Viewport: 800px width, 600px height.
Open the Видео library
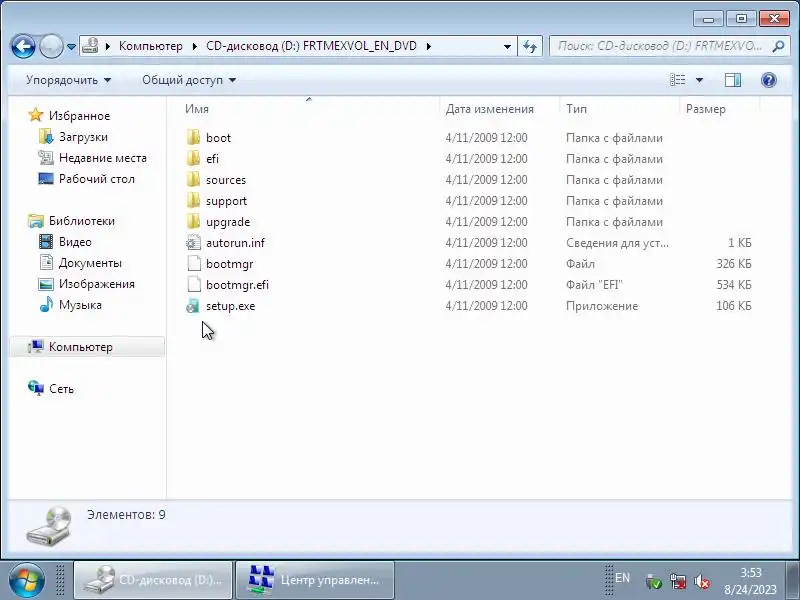(75, 242)
